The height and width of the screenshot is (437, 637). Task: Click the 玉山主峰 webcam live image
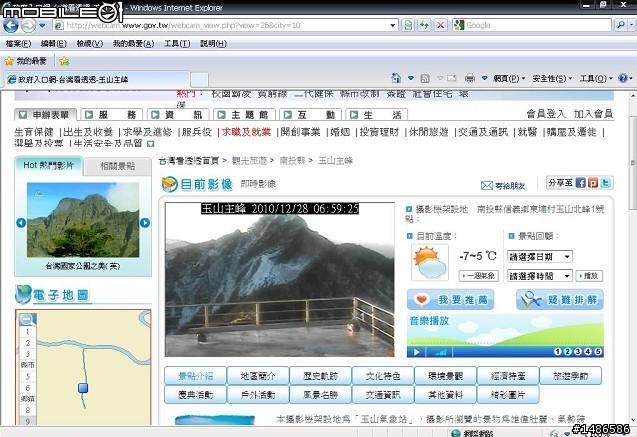pyautogui.click(x=280, y=279)
